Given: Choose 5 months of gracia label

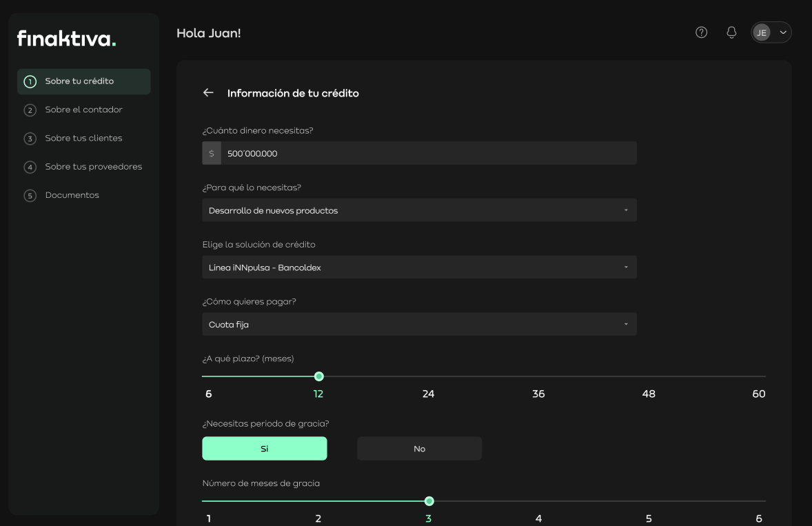Looking at the screenshot, I should click(x=649, y=518).
